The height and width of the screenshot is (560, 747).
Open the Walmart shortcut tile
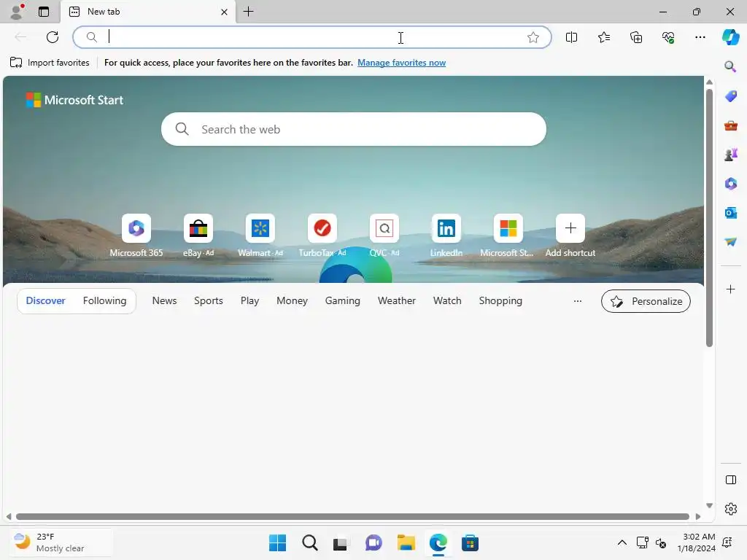point(260,236)
